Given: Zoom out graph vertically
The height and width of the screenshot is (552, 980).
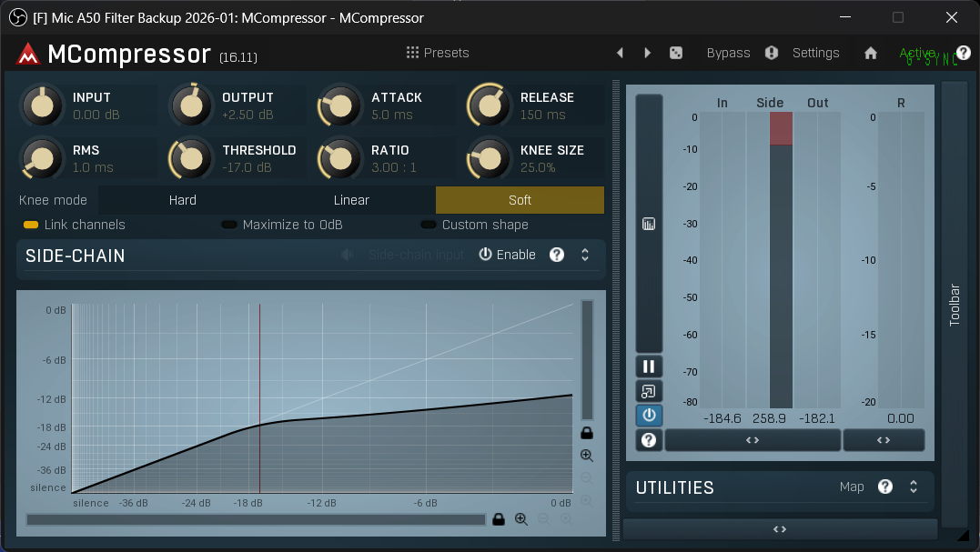Looking at the screenshot, I should [x=587, y=478].
